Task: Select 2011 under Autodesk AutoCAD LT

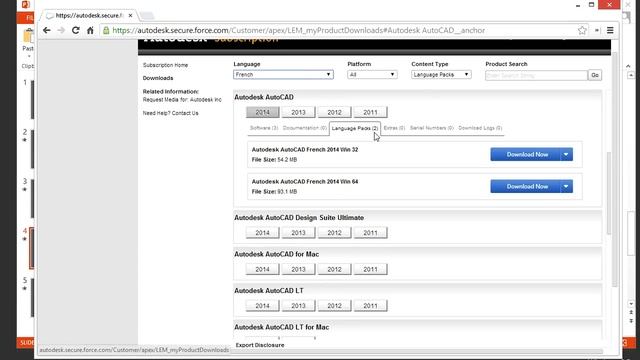Action: [x=370, y=305]
